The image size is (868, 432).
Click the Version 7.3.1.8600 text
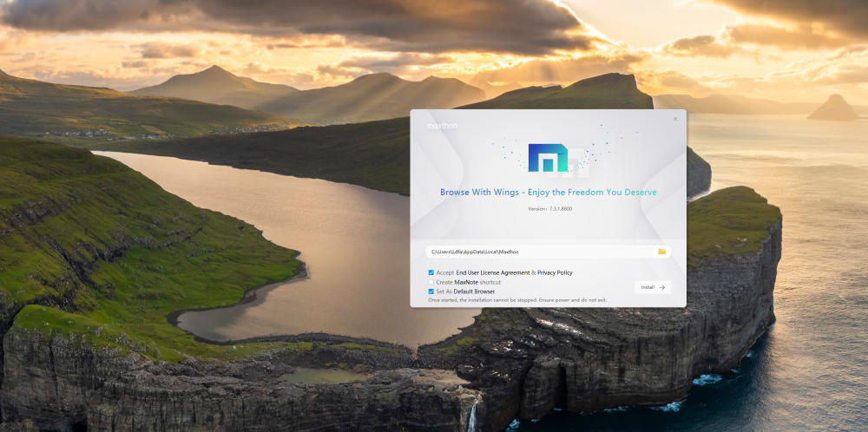[x=550, y=209]
